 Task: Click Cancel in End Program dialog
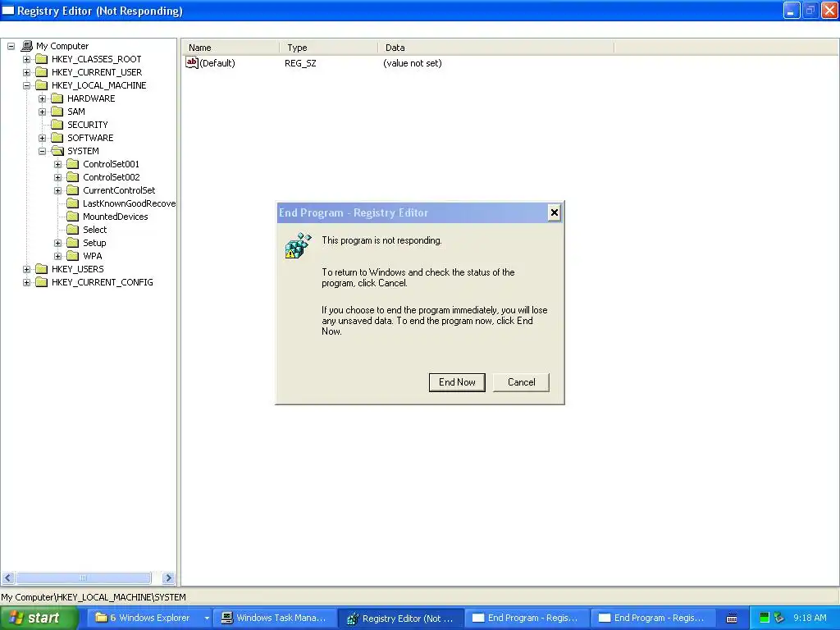521,382
